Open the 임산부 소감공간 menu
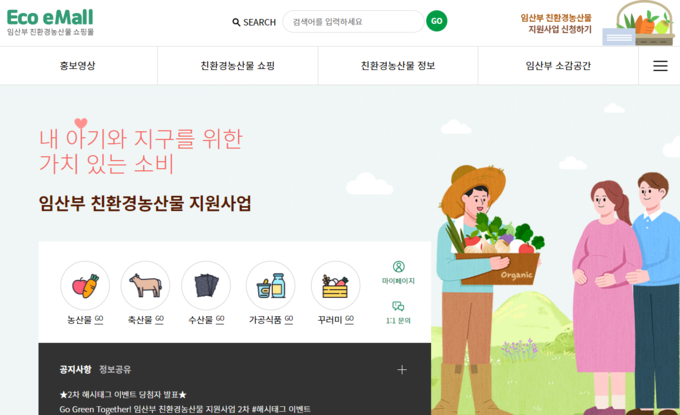This screenshot has height=415, width=680. [x=558, y=65]
